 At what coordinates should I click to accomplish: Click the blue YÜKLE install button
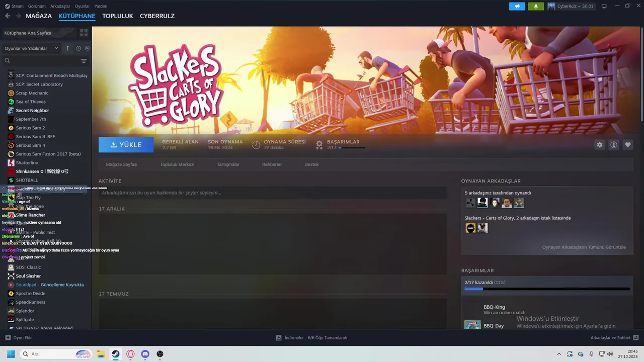point(126,145)
